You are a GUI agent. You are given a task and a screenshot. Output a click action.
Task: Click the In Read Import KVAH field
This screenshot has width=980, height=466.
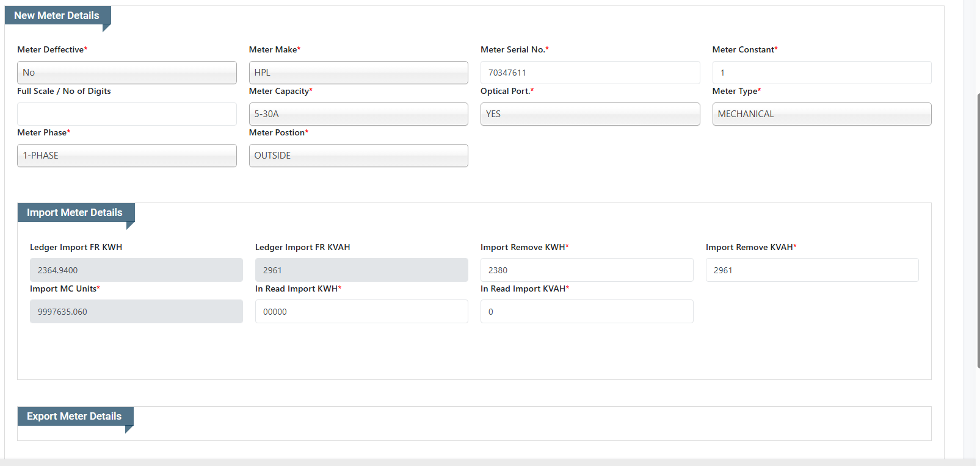coord(586,312)
